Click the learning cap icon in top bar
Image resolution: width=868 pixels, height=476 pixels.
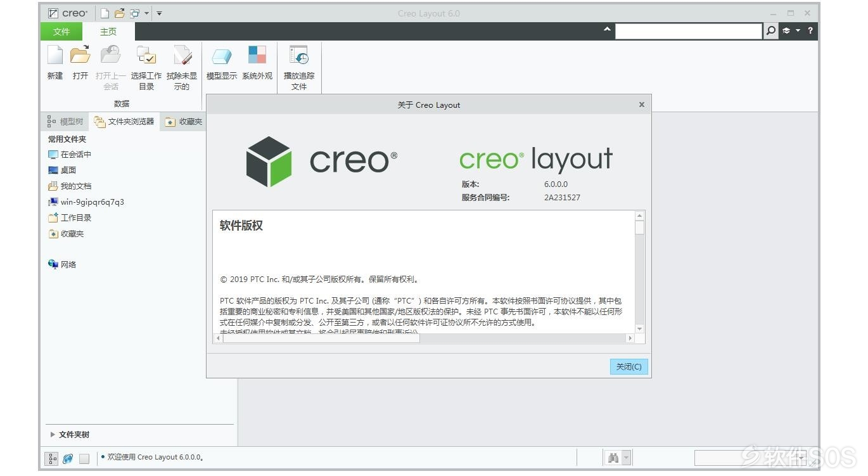click(x=786, y=30)
